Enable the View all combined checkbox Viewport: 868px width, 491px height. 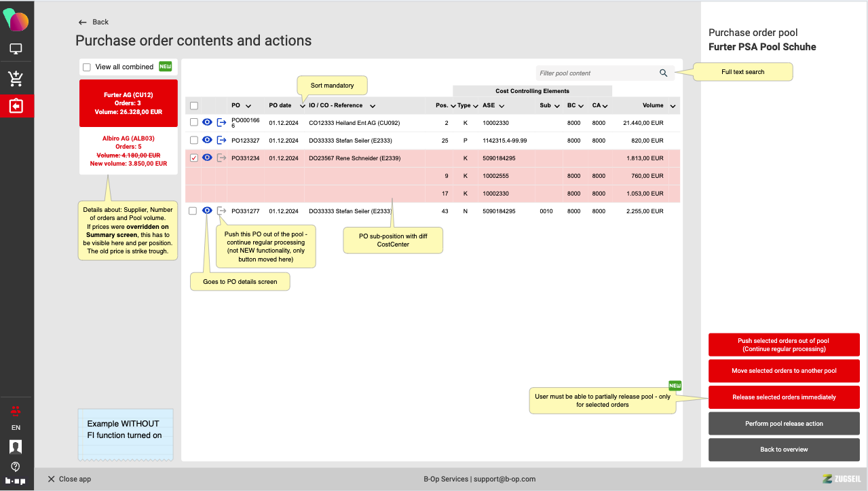tap(87, 67)
